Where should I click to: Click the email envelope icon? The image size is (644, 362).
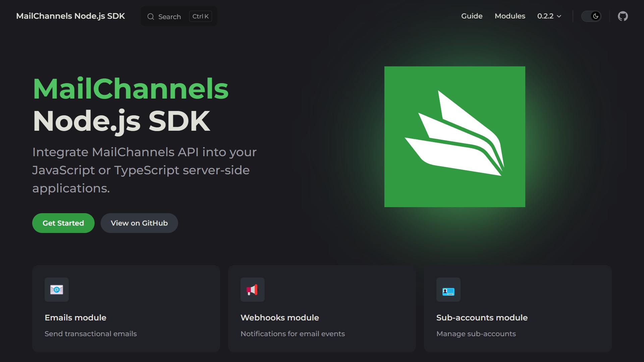57,290
